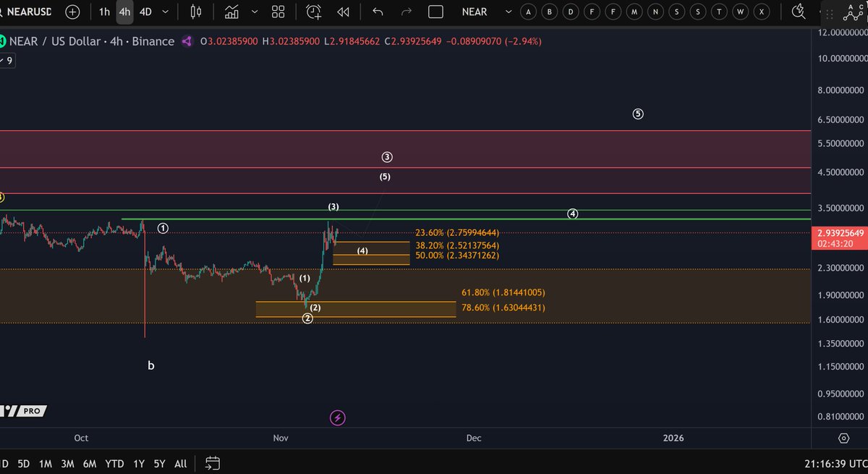
Task: Start bar replay mode
Action: (x=344, y=12)
